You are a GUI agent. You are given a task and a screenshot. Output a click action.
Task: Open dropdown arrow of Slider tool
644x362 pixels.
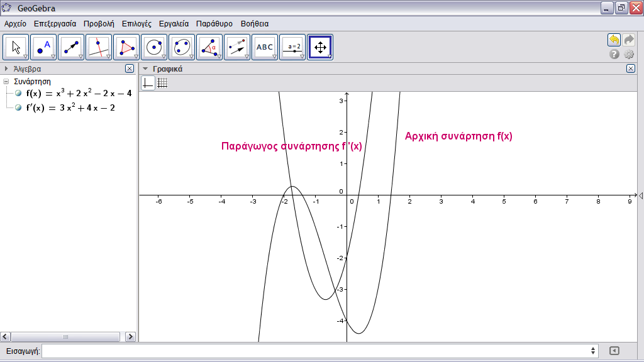click(303, 57)
